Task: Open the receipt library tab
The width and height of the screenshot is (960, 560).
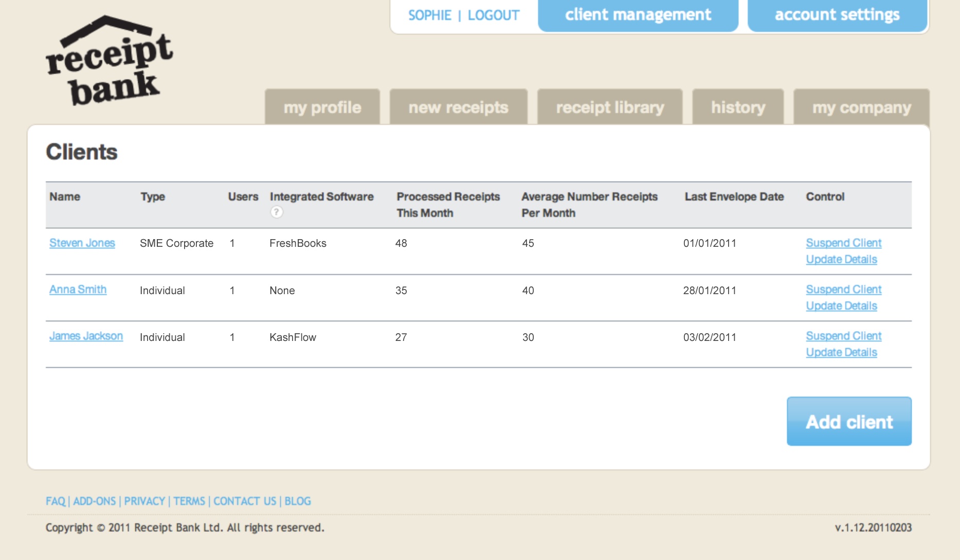Action: [x=610, y=107]
